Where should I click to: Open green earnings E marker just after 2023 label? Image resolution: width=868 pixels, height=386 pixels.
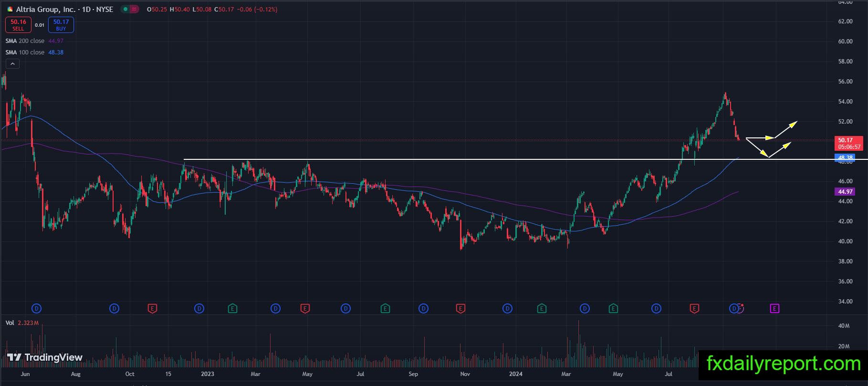pyautogui.click(x=232, y=309)
